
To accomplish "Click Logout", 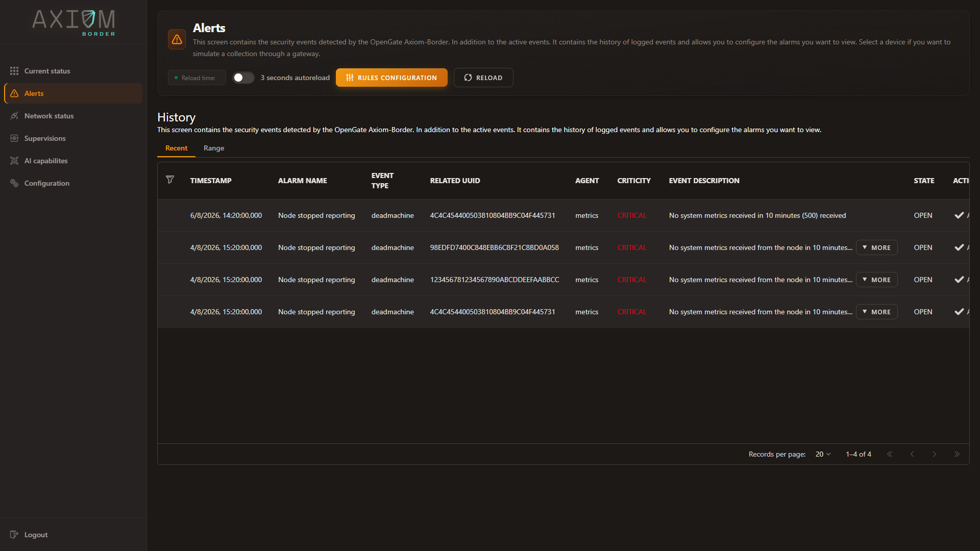I will (73, 534).
